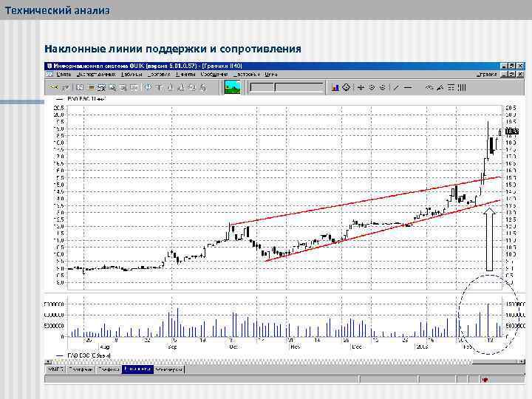The image size is (532, 399).
Task: Switch to the last bottom tab
Action: pyautogui.click(x=169, y=369)
